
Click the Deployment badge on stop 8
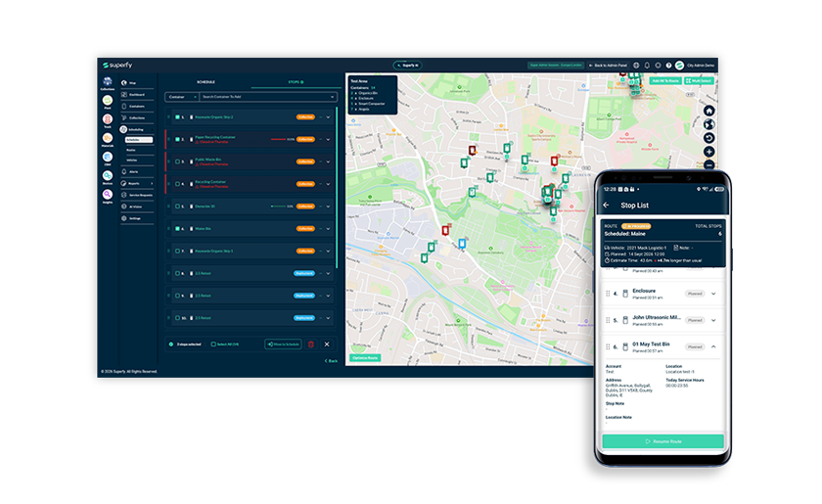point(304,273)
